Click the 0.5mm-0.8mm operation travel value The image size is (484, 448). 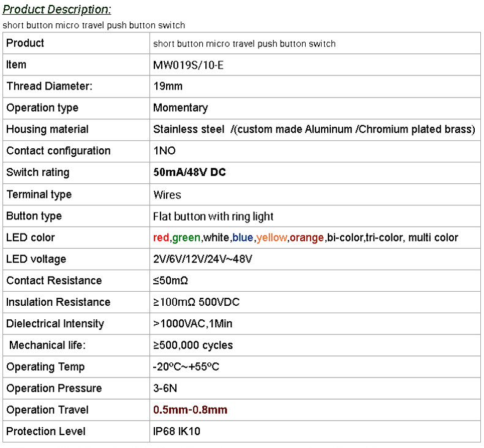190,409
